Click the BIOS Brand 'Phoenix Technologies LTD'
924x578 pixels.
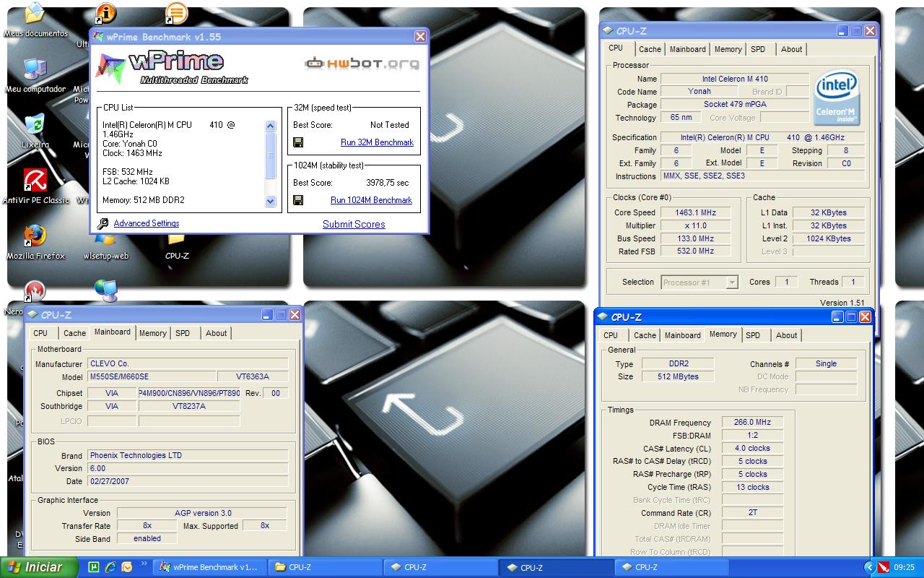pyautogui.click(x=188, y=455)
